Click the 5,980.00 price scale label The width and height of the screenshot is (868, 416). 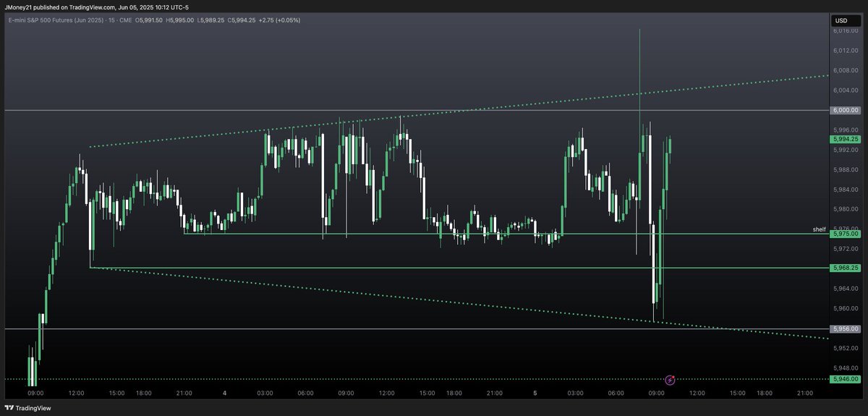(844, 210)
